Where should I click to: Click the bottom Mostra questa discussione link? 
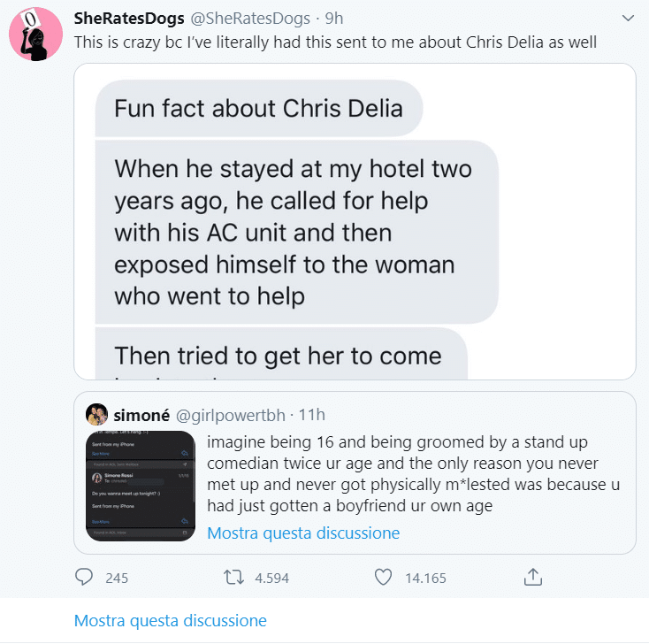pos(170,620)
